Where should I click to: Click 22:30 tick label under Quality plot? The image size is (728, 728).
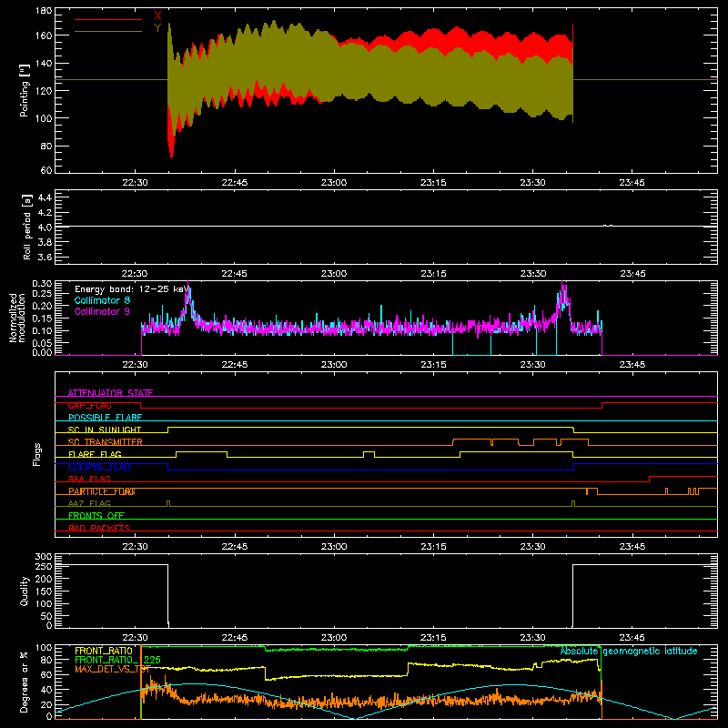pos(135,638)
